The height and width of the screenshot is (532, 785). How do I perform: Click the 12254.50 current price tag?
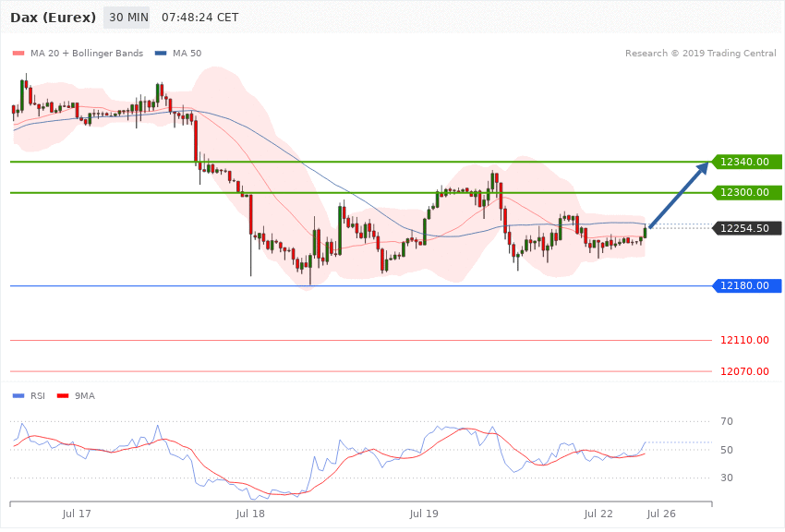[746, 228]
